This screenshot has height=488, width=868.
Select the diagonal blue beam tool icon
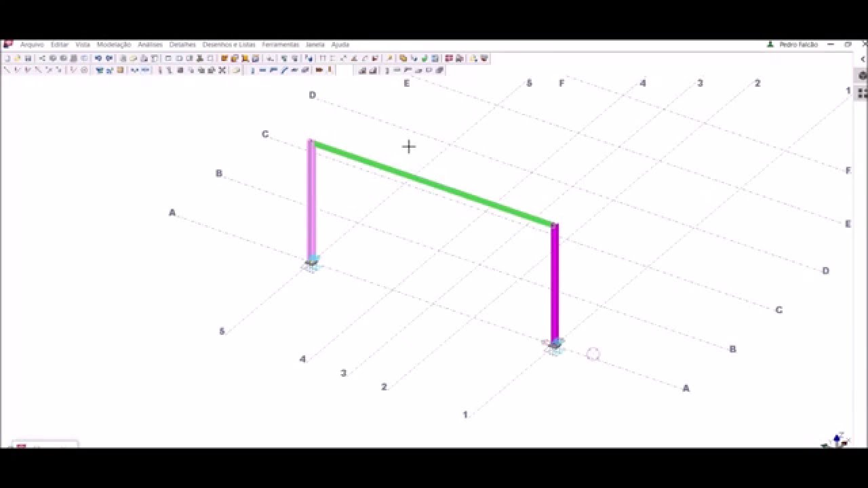[x=285, y=70]
